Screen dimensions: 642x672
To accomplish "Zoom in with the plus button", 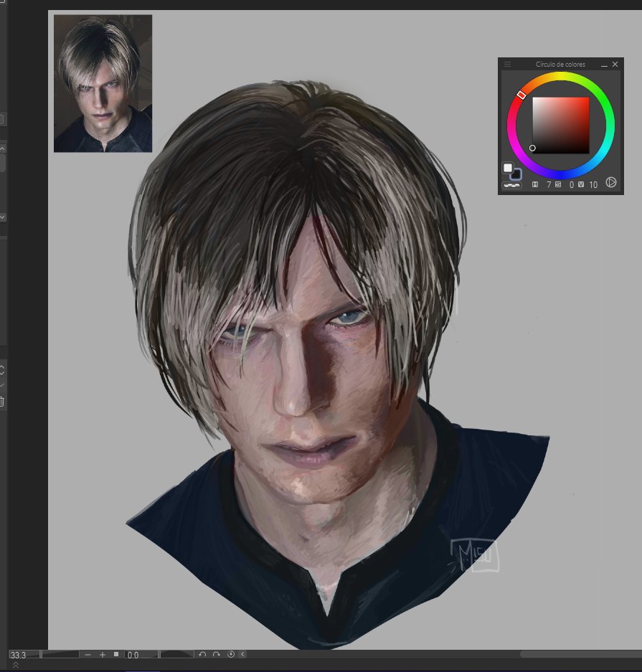I will tap(102, 654).
